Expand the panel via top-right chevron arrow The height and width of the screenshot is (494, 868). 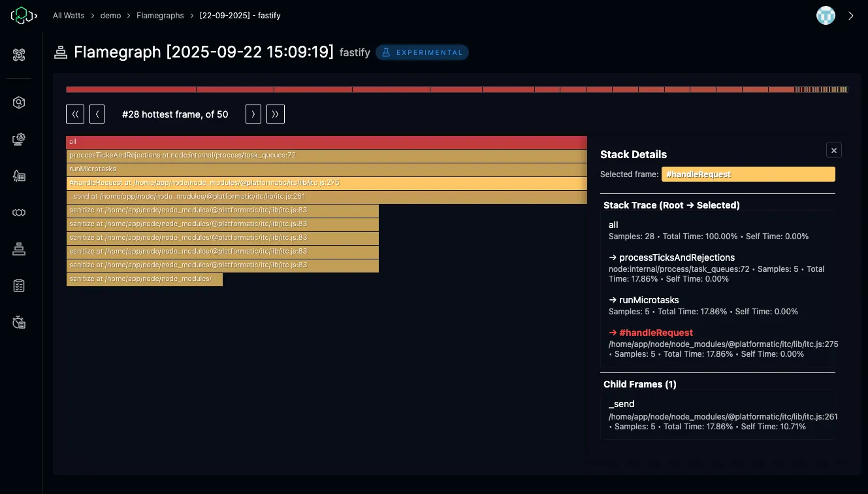[x=850, y=16]
